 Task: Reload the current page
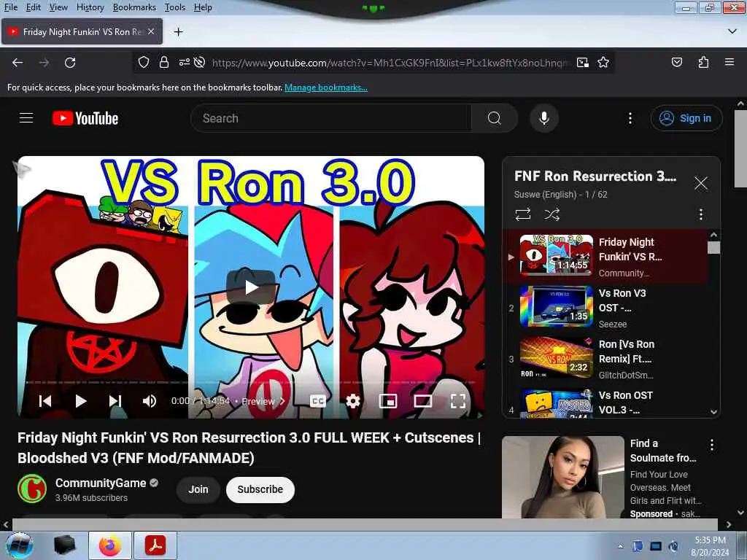coord(70,63)
